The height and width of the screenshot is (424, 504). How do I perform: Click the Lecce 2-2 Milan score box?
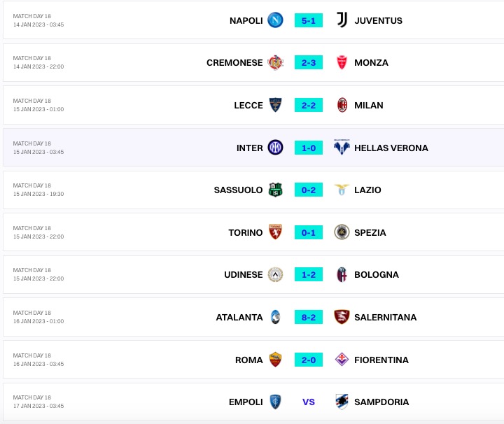pos(309,105)
